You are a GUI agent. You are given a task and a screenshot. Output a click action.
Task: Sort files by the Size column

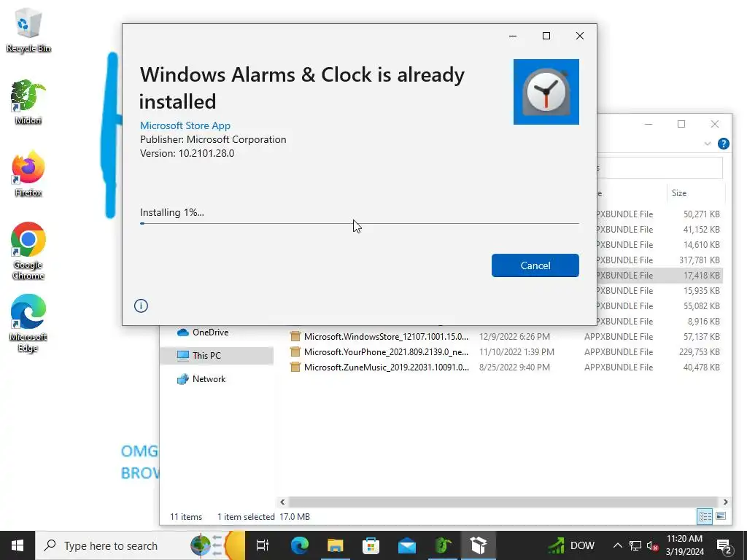tap(695, 192)
